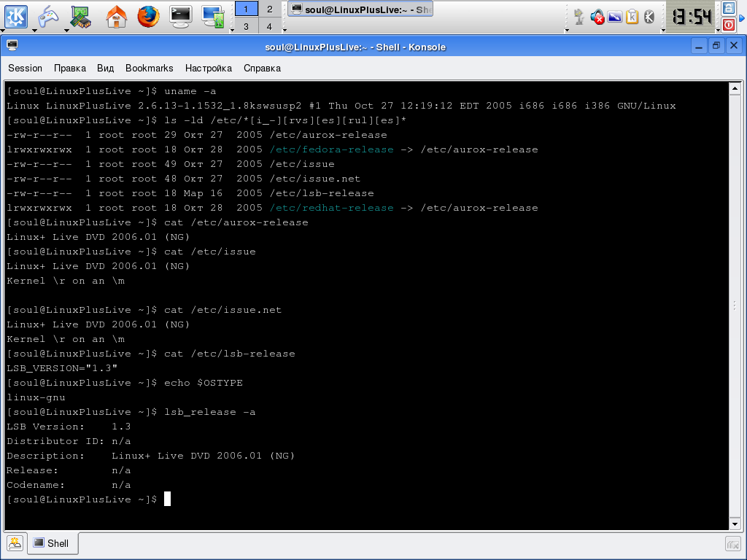Click the show desktop monitor icon

click(x=213, y=17)
